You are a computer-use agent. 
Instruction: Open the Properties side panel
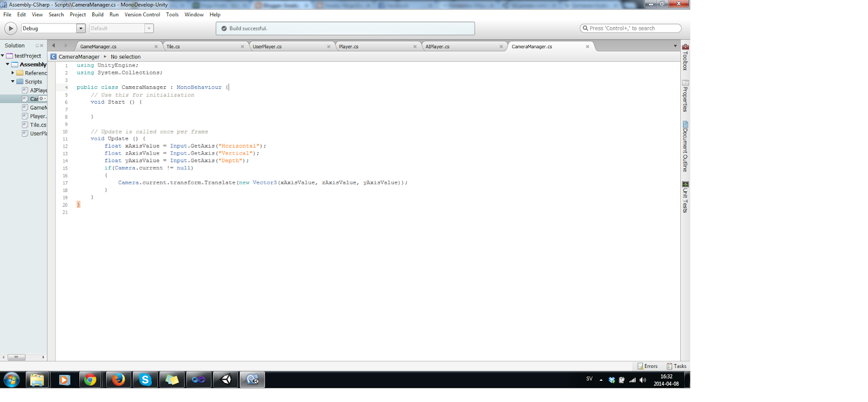(685, 96)
